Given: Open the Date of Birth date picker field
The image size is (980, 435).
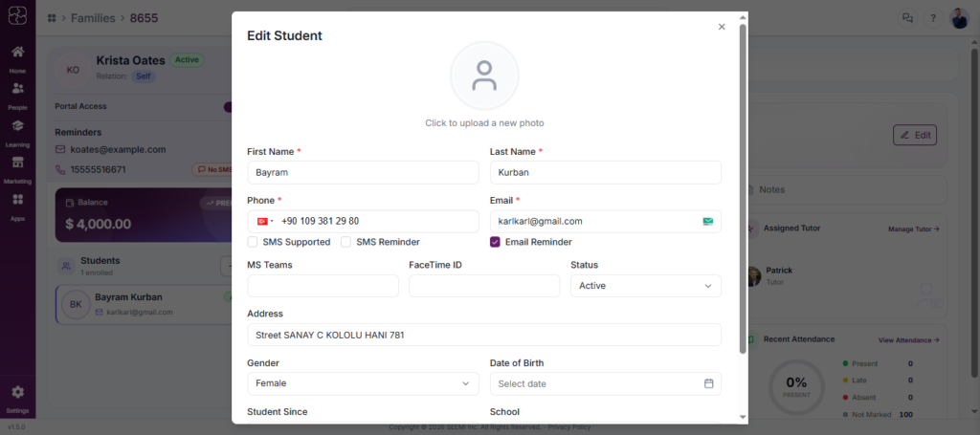Looking at the screenshot, I should pos(606,383).
